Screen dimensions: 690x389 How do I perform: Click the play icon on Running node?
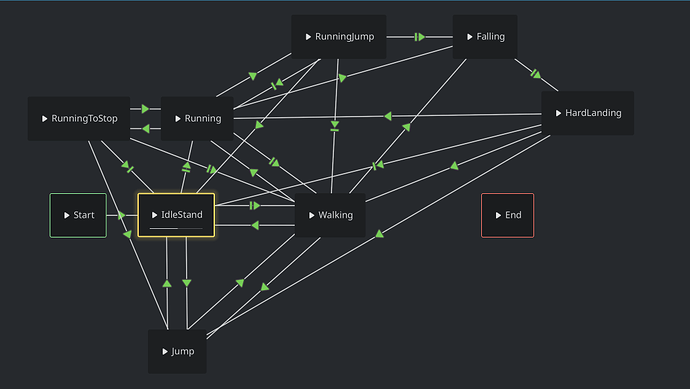tap(178, 119)
